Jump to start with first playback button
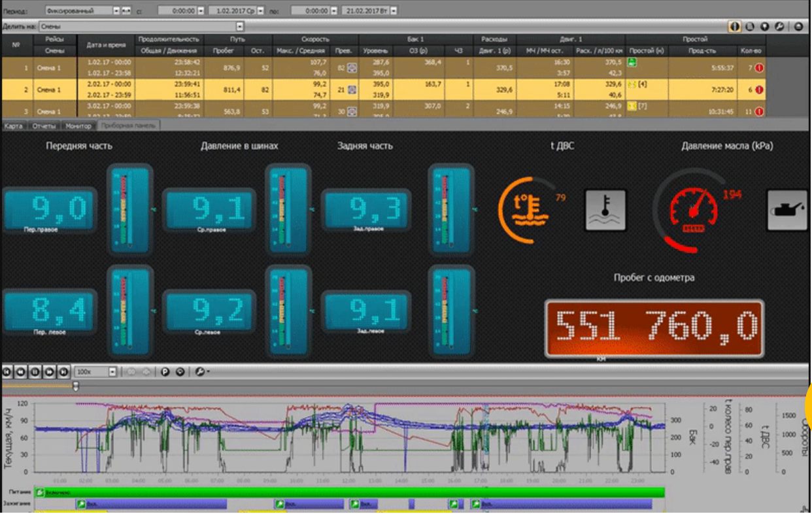 [x=7, y=371]
